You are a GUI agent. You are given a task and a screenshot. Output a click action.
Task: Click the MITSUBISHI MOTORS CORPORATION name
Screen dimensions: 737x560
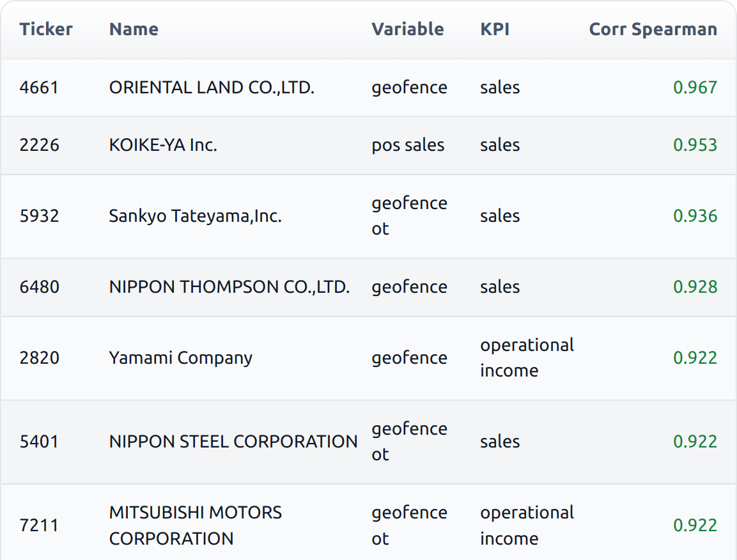pyautogui.click(x=194, y=525)
